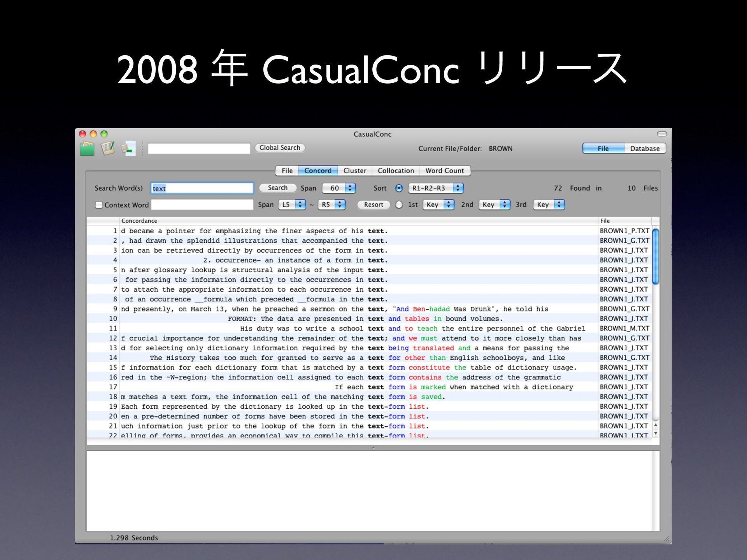Click the Resort button

[373, 205]
